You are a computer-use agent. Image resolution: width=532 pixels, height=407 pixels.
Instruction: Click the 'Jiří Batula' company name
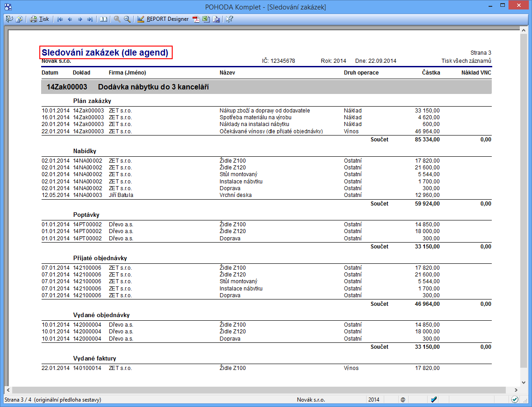click(x=121, y=195)
